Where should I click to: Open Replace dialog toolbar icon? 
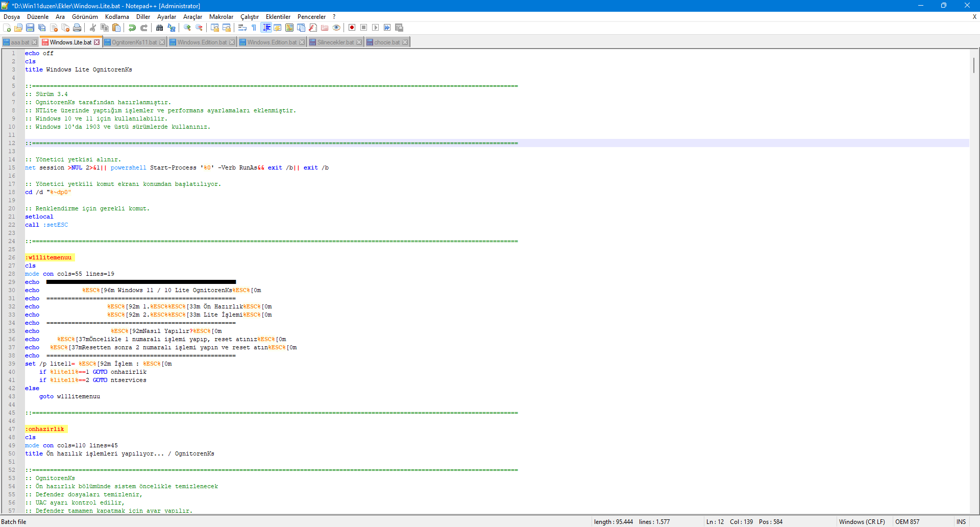171,28
